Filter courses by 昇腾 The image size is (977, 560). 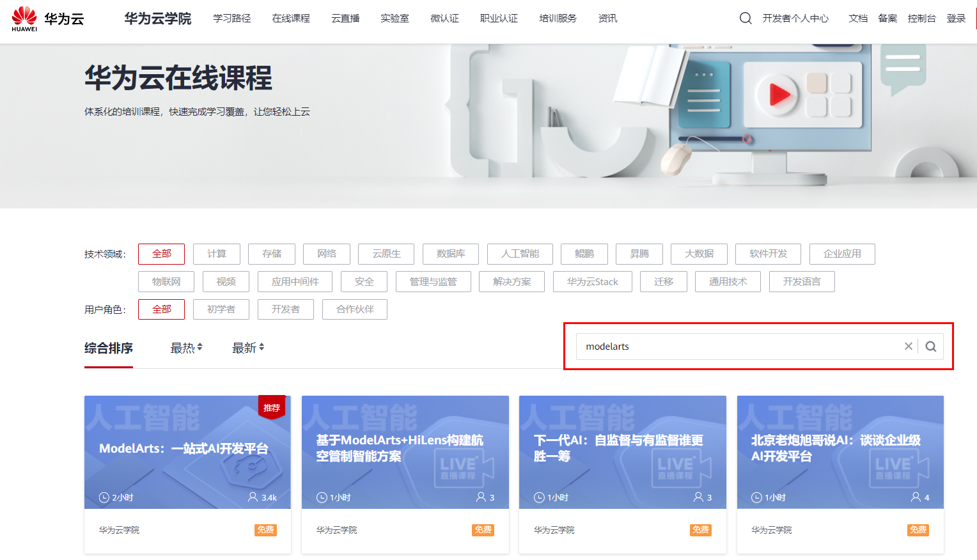click(x=639, y=254)
